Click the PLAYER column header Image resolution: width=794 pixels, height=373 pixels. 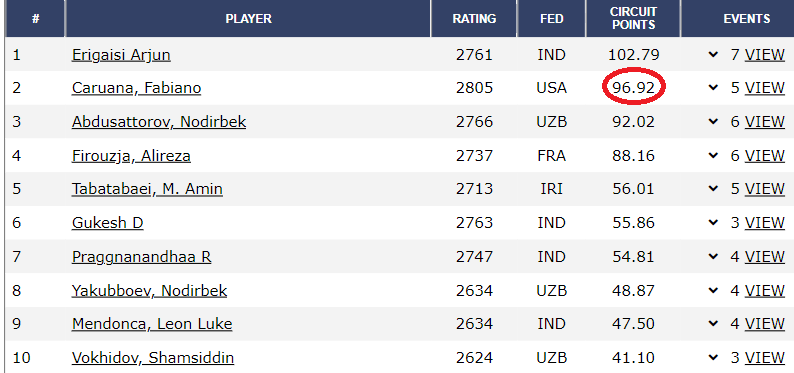pos(248,19)
